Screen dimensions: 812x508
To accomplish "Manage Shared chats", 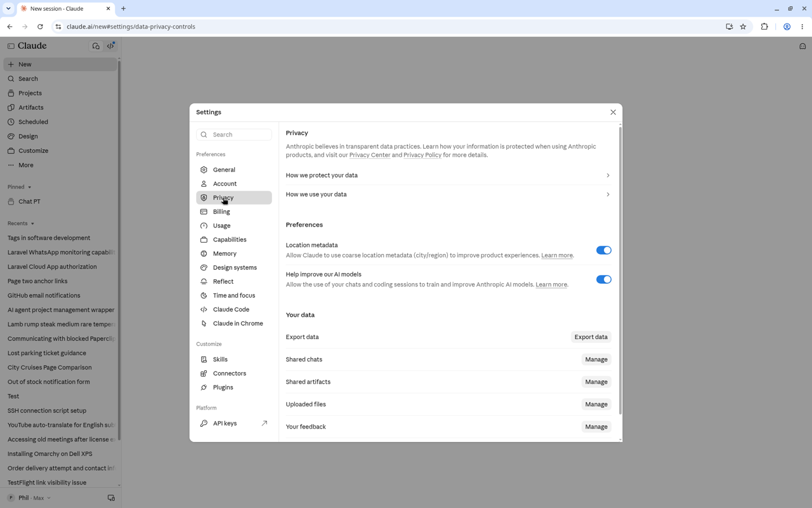I will 596,359.
